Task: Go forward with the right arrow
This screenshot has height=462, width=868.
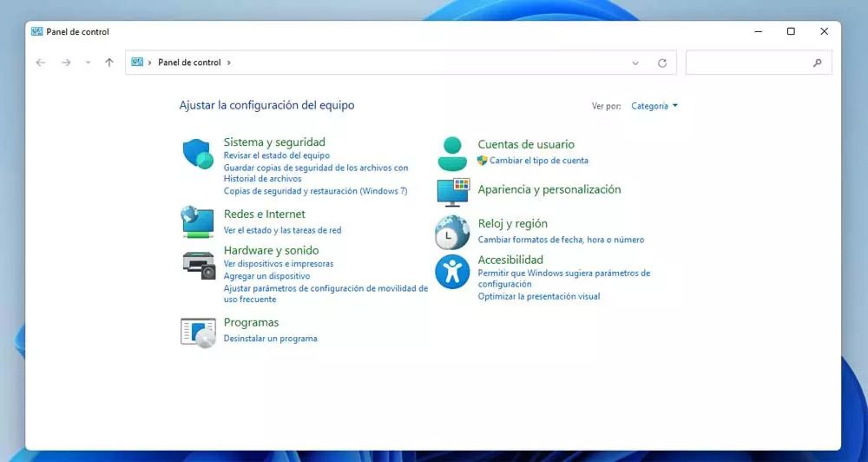Action: pos(66,63)
